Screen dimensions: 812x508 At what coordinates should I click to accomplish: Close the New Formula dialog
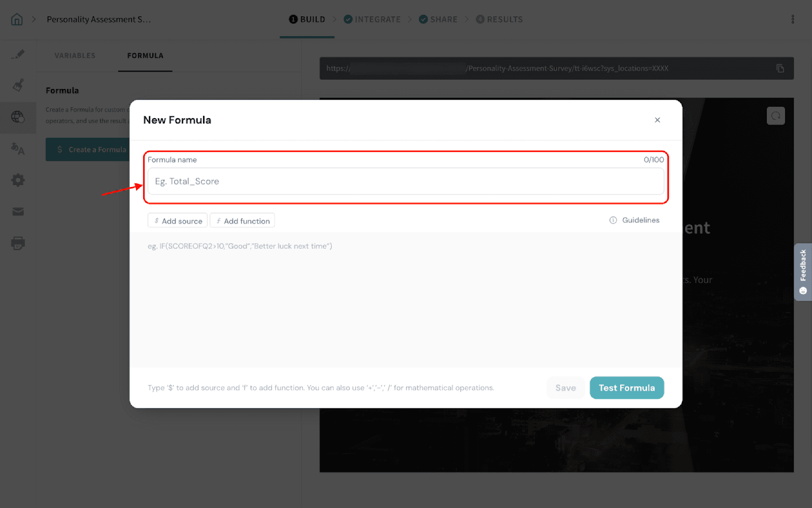(x=657, y=120)
